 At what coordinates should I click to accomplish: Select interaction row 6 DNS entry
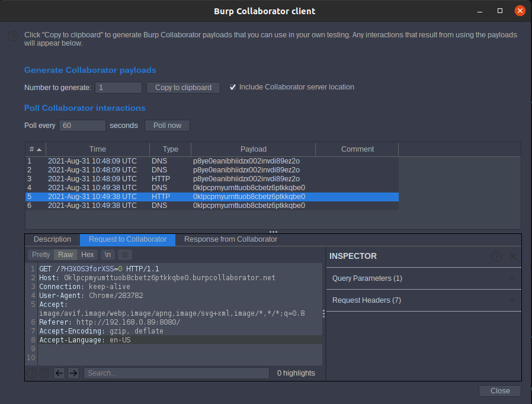[x=212, y=206]
